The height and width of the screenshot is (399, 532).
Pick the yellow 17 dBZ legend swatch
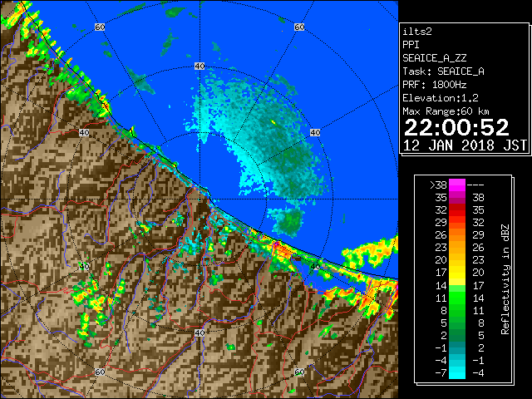pos(457,273)
